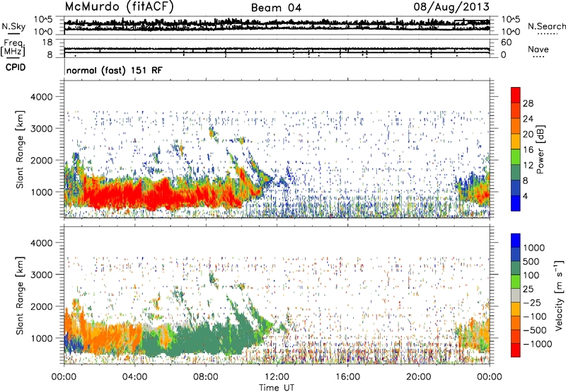Click the "3000" tick on power panel
The width and height of the screenshot is (566, 392).
[x=42, y=129]
